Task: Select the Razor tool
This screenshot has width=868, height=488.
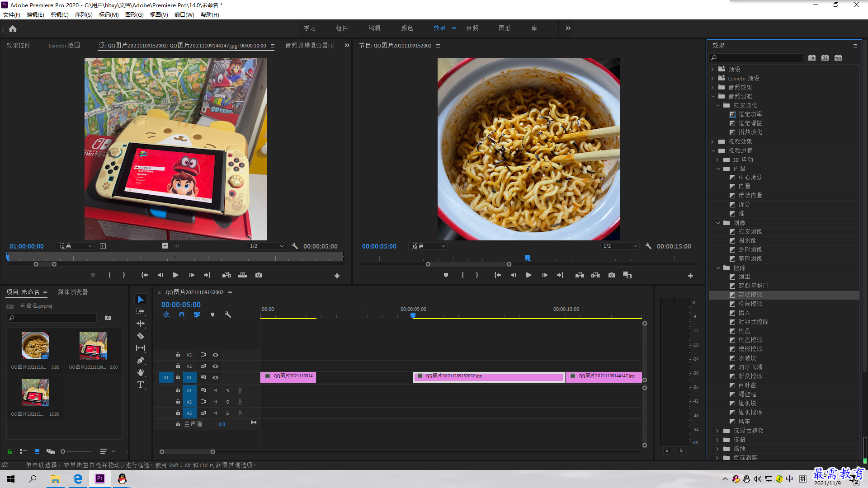Action: (141, 336)
